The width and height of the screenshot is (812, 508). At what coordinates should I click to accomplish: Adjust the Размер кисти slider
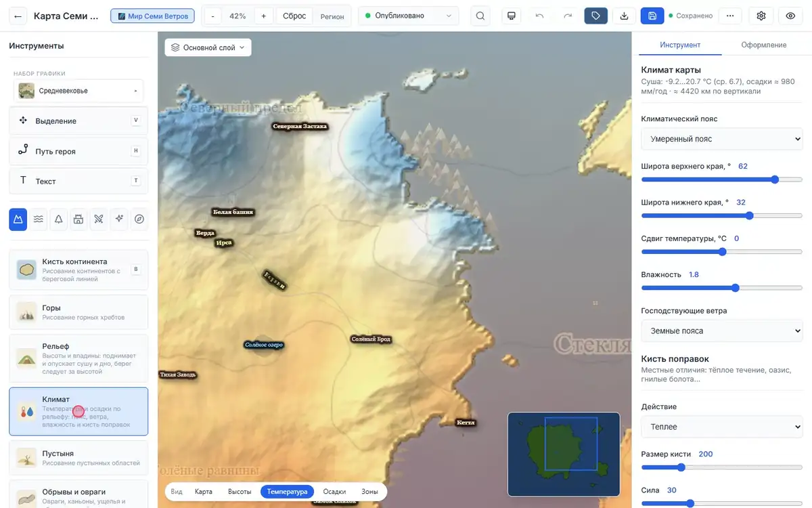[721, 467]
